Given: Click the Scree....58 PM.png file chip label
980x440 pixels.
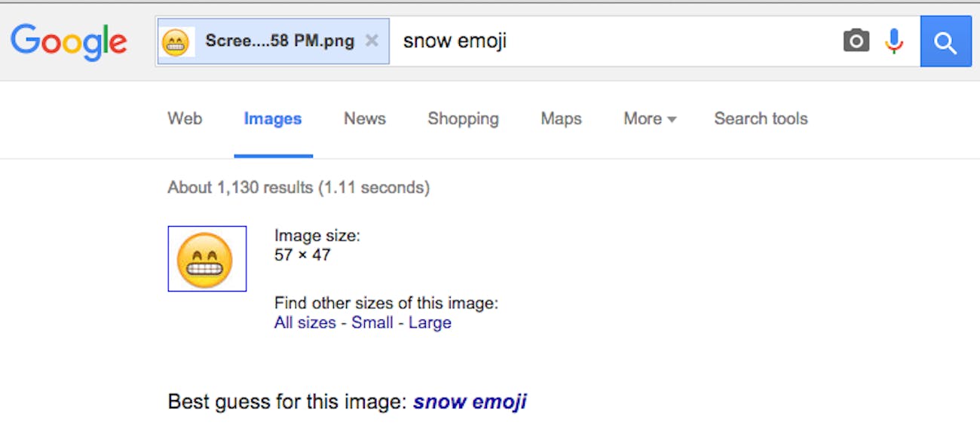Looking at the screenshot, I should point(280,41).
